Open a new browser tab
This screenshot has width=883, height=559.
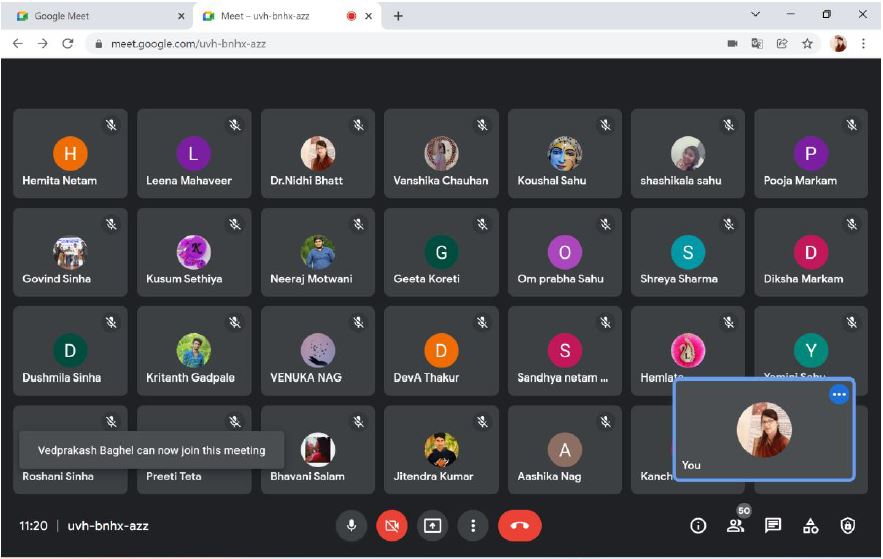(x=398, y=16)
